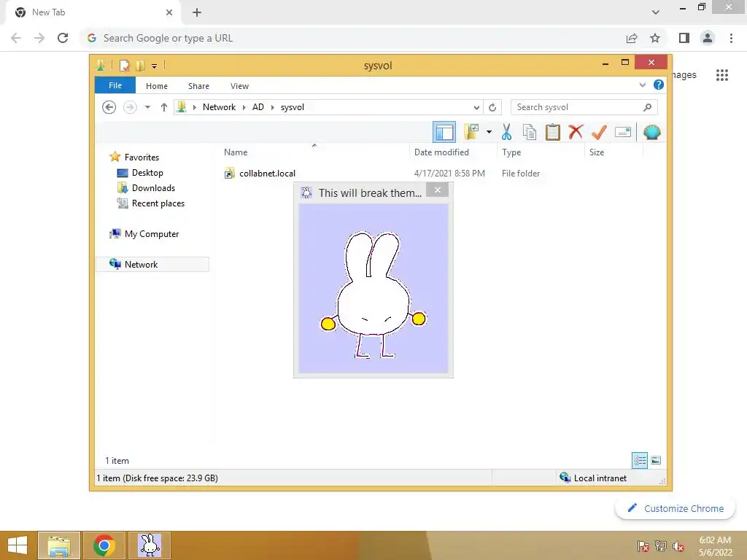Open Downloads in Favorites
This screenshot has height=560, width=747.
[x=153, y=187]
